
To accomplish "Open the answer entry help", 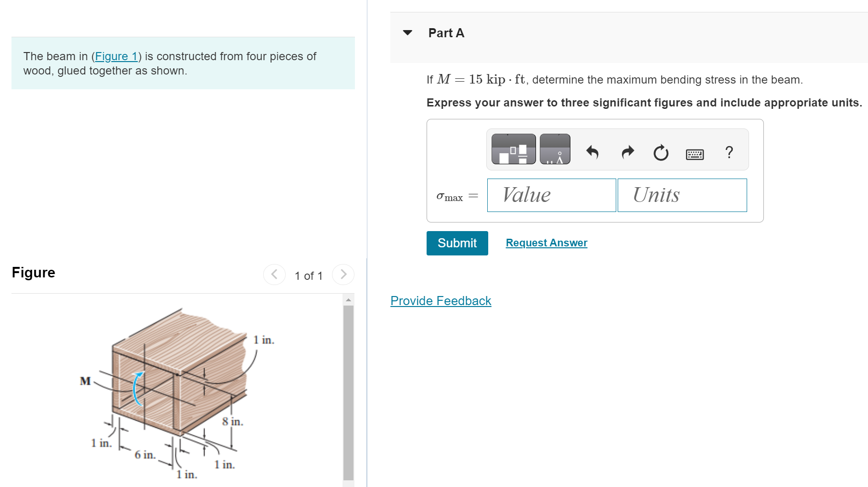I will (x=729, y=153).
